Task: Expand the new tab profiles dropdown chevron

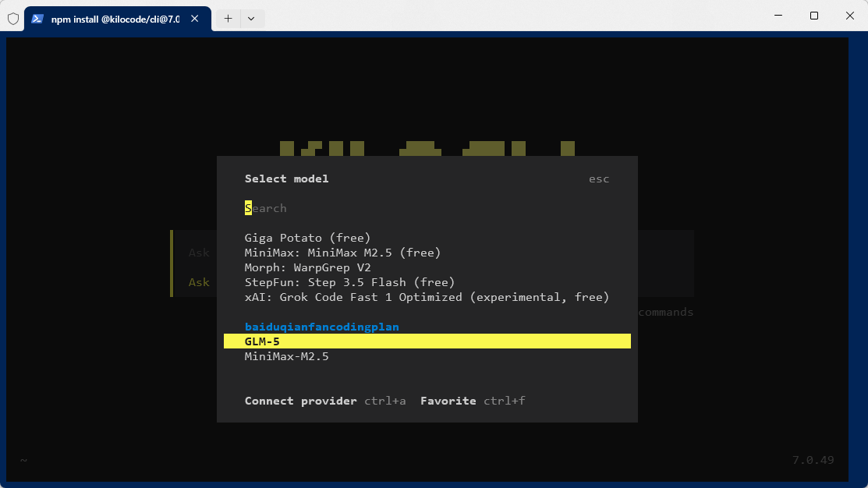Action: click(x=251, y=18)
